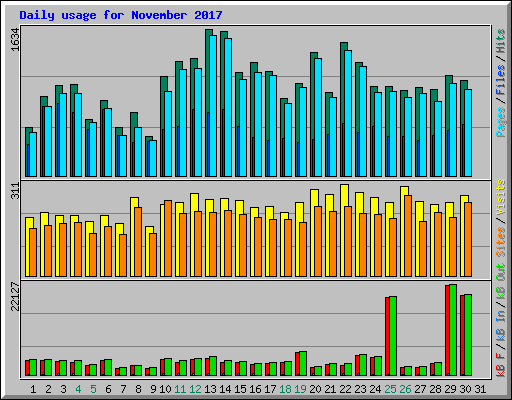Click day 20 on the x-axis
The width and height of the screenshot is (512, 400).
315,389
